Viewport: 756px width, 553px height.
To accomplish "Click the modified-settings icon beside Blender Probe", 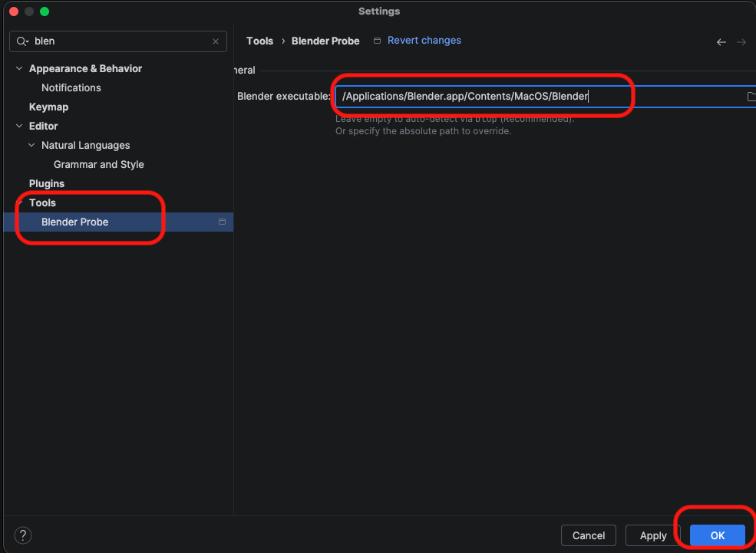I will tap(222, 222).
